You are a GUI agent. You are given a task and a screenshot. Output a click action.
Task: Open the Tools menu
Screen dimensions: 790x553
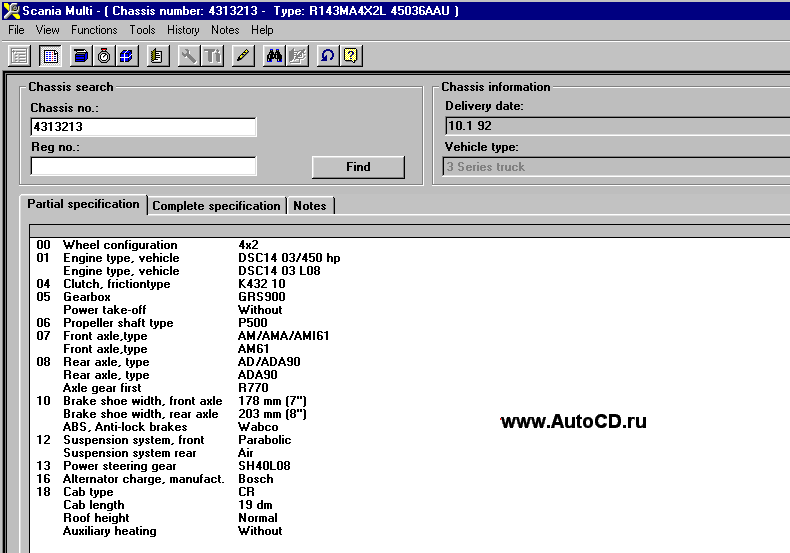[143, 30]
